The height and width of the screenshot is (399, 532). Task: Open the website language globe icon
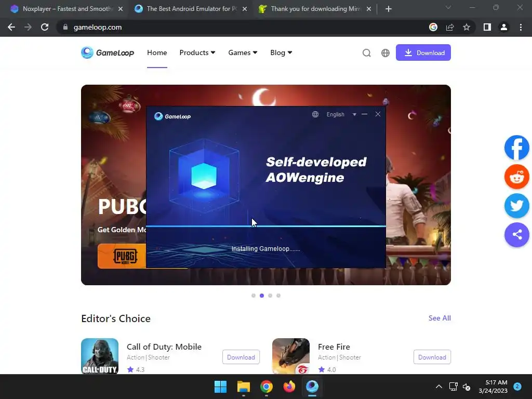click(x=385, y=53)
